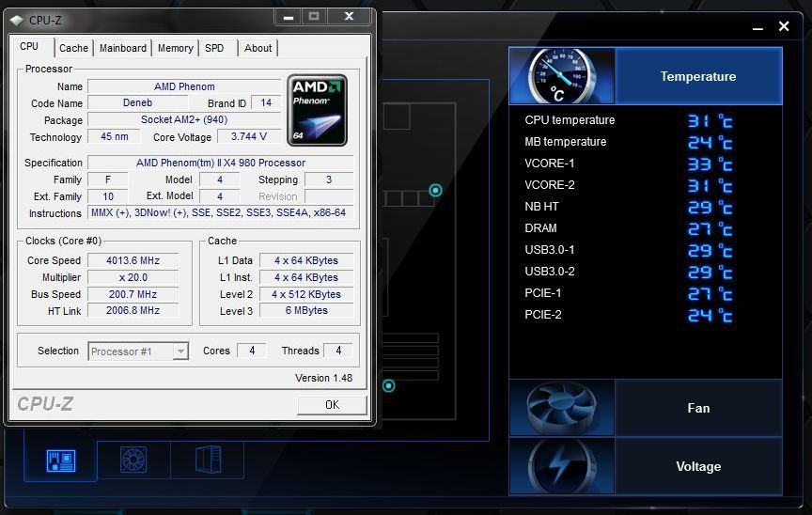
Task: Click Level 2 cache value '4 x 512 KBytes'
Action: (306, 294)
